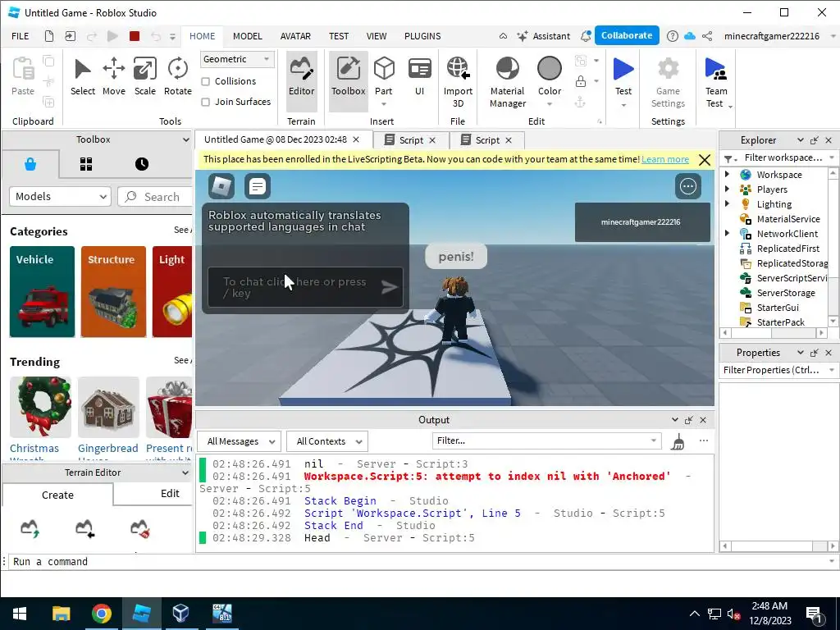Viewport: 840px width, 630px height.
Task: Expand the Players tree node
Action: [x=727, y=189]
